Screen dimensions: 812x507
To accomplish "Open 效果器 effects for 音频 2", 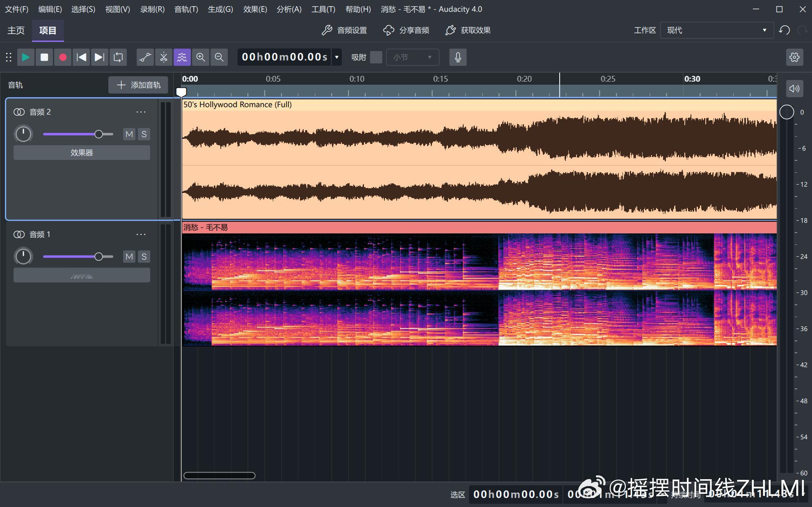I will click(x=82, y=153).
